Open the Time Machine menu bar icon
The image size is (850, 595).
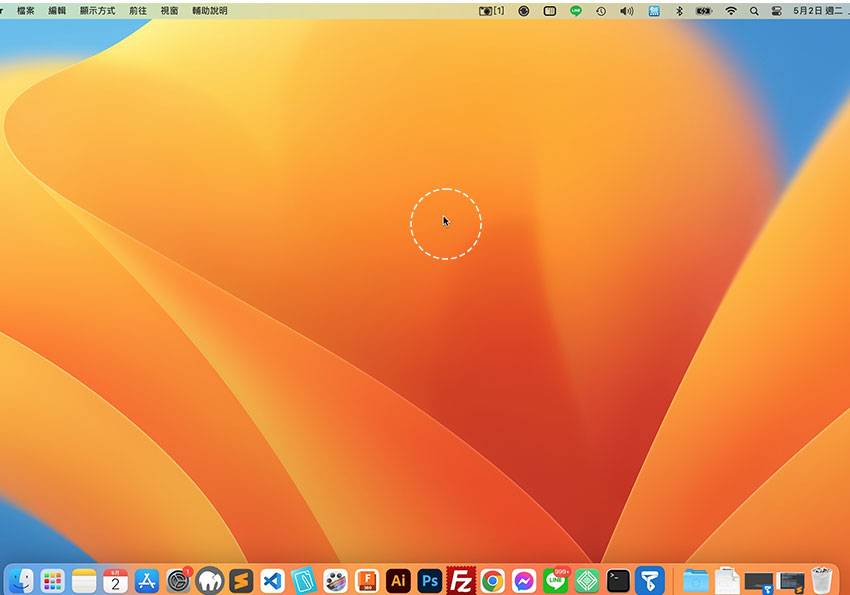601,10
